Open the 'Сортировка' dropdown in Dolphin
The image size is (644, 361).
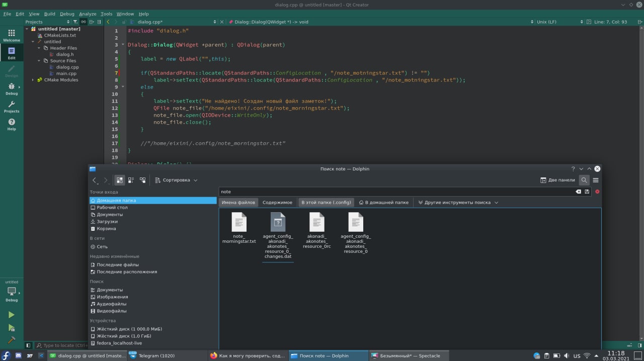(x=176, y=180)
